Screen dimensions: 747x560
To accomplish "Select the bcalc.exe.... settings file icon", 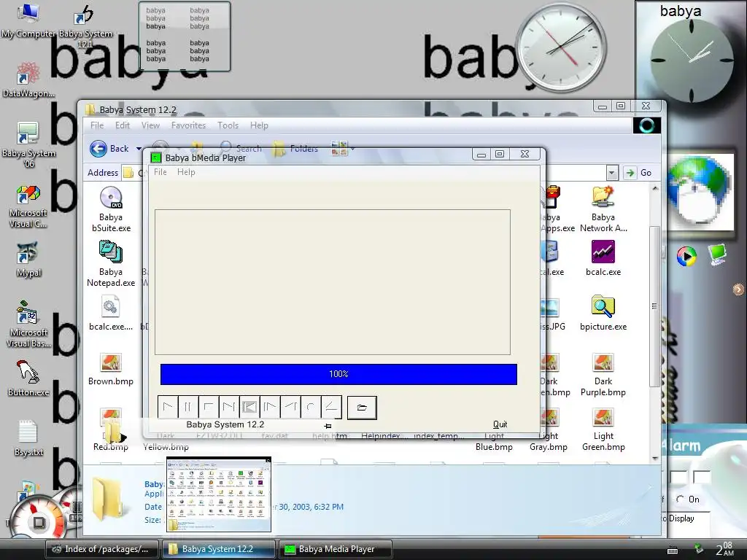I will pos(111,314).
